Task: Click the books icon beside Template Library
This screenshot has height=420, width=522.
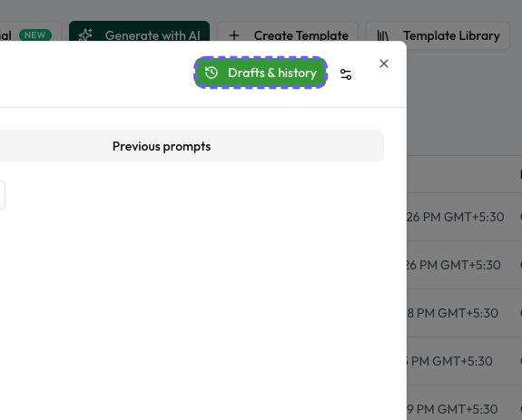Action: [x=383, y=35]
